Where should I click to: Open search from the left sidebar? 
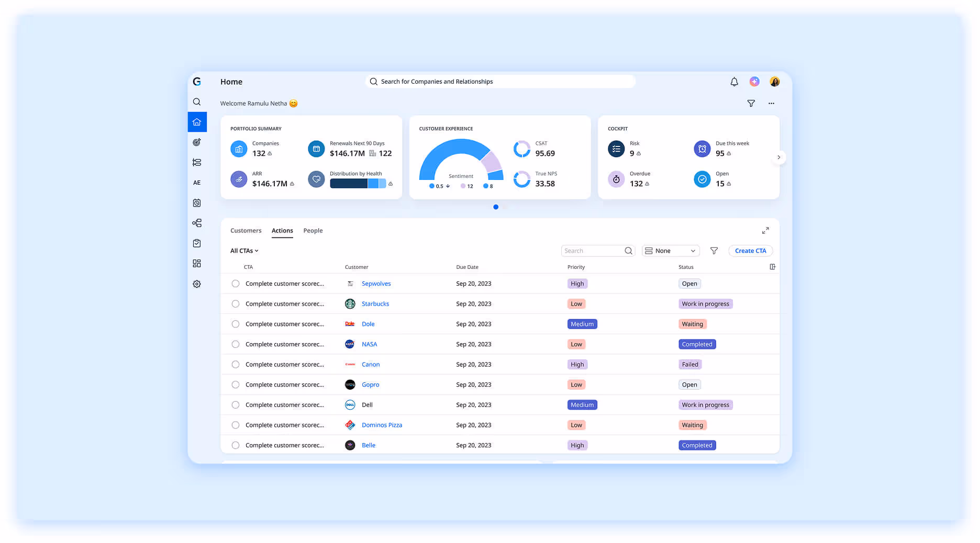click(197, 101)
